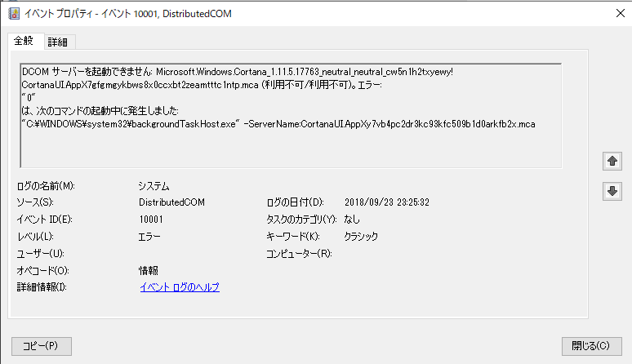
Task: Click the ログの名前(M): label
Action: coord(46,186)
